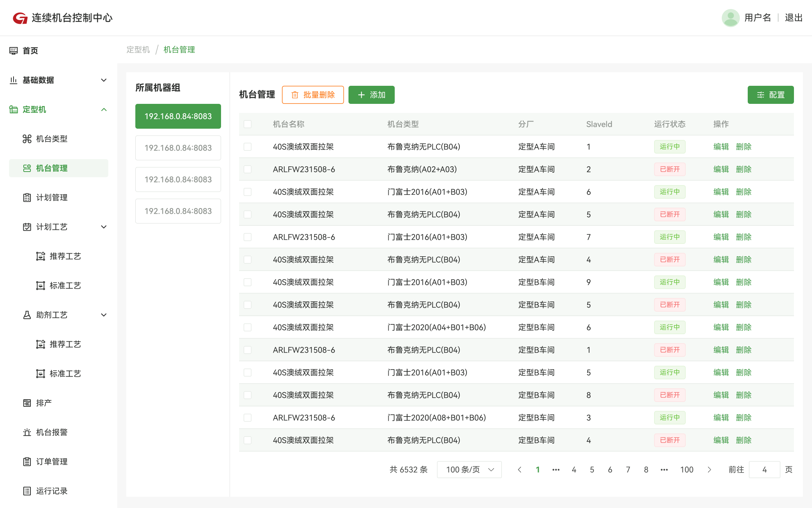Check the row with SlaveId 9
812x508 pixels.
pyautogui.click(x=247, y=282)
